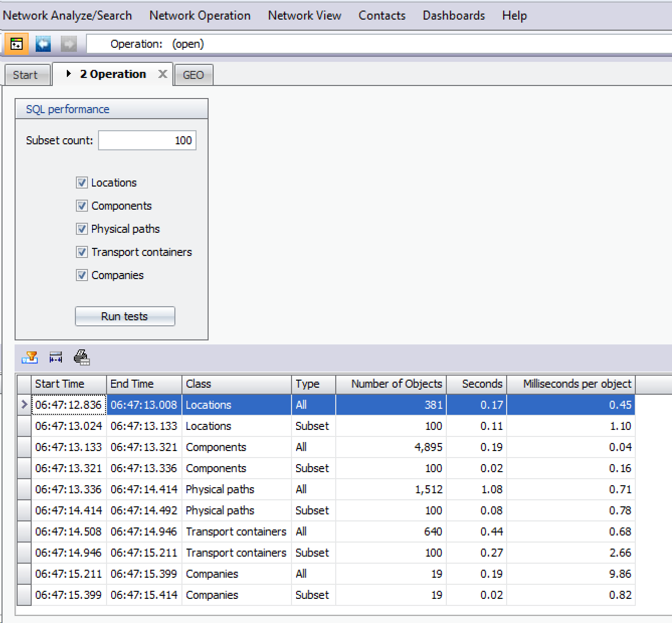Sort by the End Time column header
Image resolution: width=672 pixels, height=623 pixels.
click(x=144, y=384)
